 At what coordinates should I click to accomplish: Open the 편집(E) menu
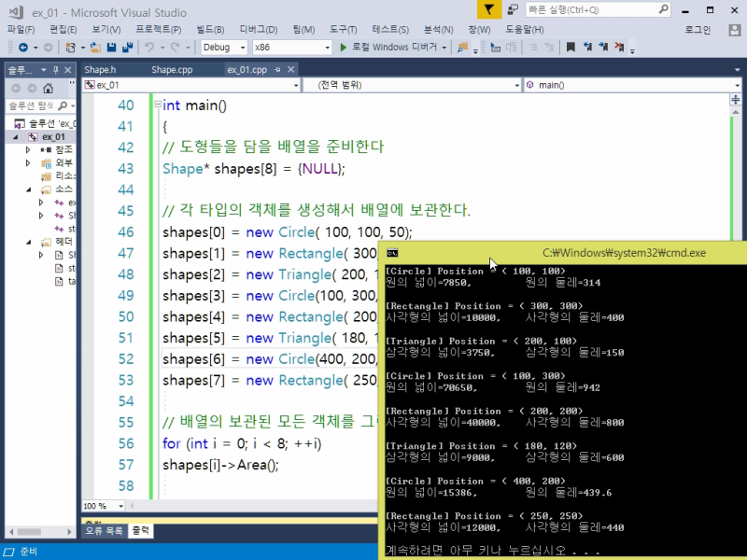pyautogui.click(x=63, y=30)
